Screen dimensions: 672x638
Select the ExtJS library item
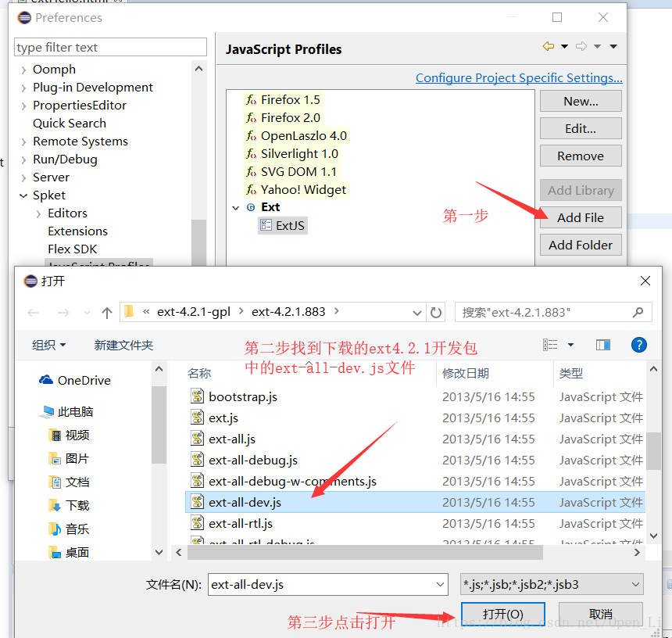283,225
